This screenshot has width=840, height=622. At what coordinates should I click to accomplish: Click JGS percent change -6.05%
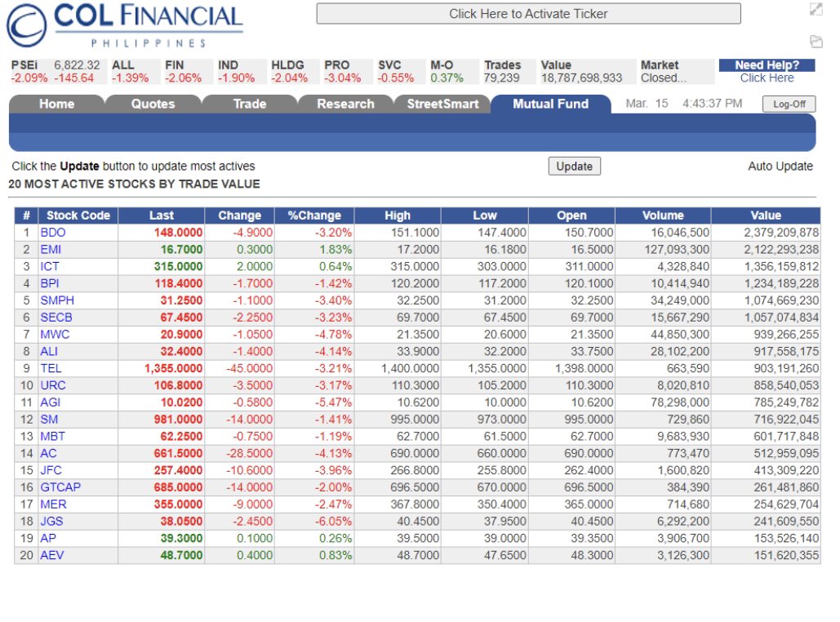click(333, 522)
